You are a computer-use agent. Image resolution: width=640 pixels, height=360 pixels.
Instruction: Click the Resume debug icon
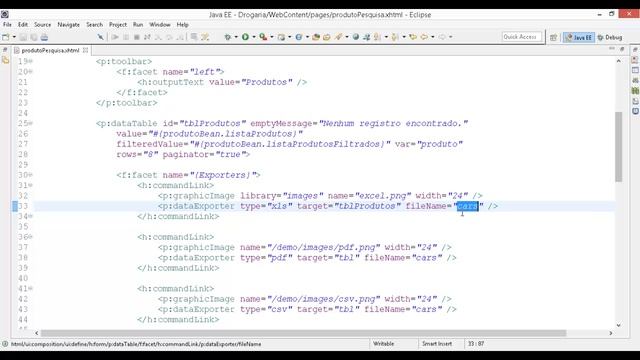coord(115,37)
